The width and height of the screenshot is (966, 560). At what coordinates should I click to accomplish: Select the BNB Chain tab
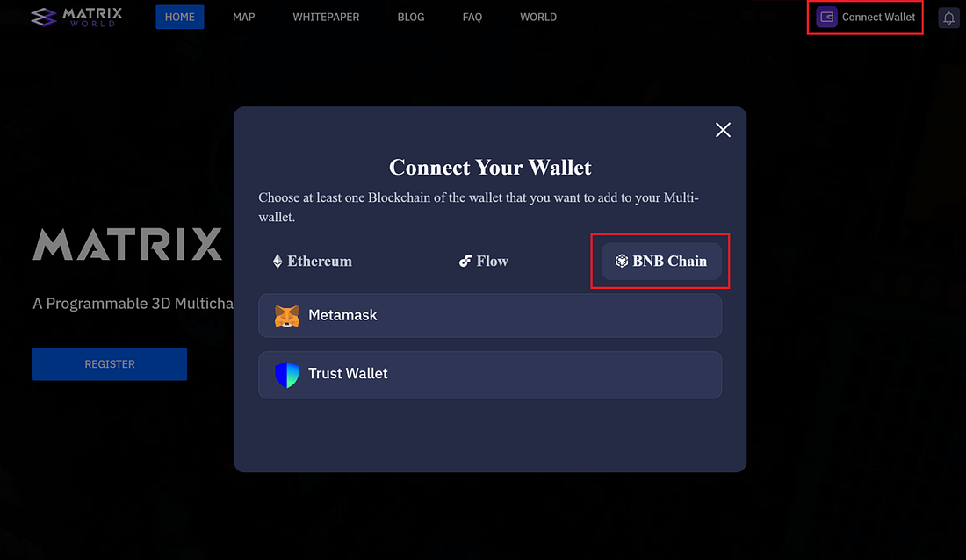tap(661, 262)
